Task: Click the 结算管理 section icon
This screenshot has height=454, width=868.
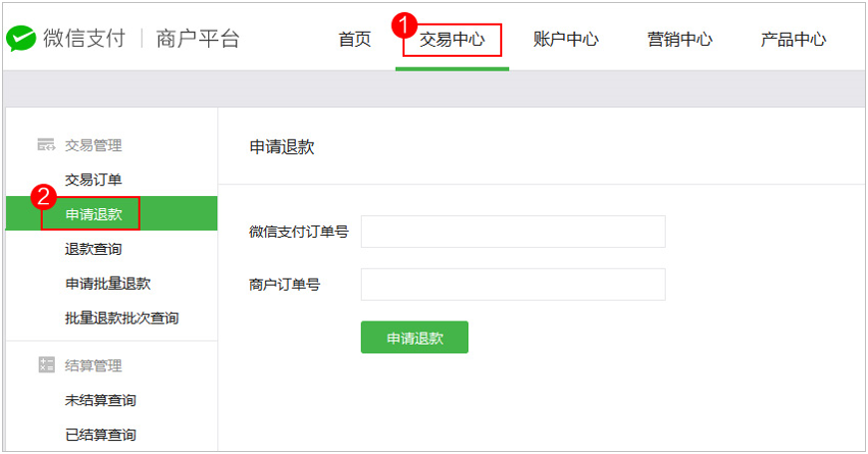Action: pyautogui.click(x=46, y=365)
